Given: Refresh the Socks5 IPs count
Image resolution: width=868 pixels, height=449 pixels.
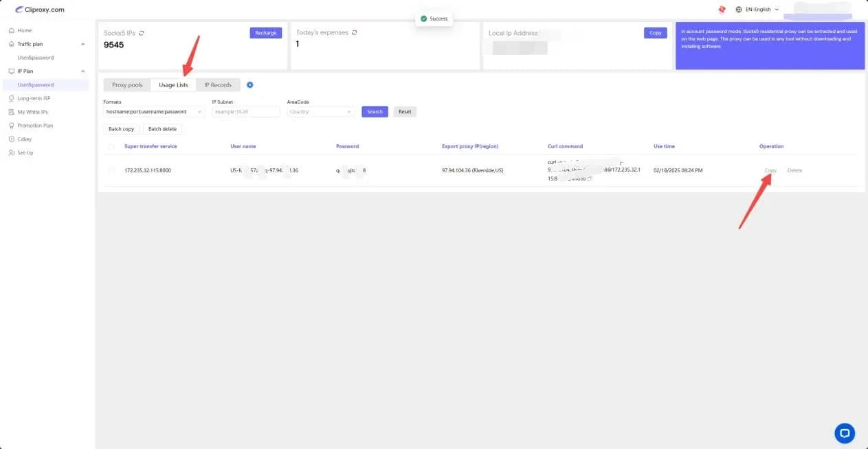Looking at the screenshot, I should pos(142,32).
